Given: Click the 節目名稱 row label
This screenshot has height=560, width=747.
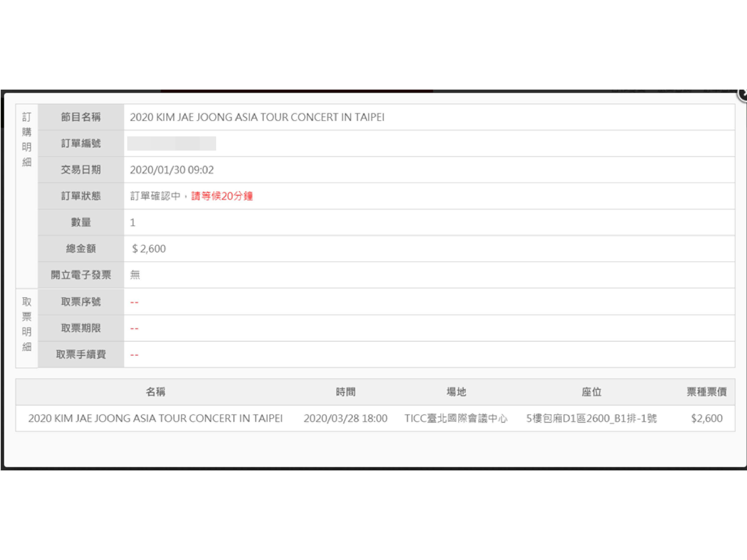Looking at the screenshot, I should [x=81, y=117].
